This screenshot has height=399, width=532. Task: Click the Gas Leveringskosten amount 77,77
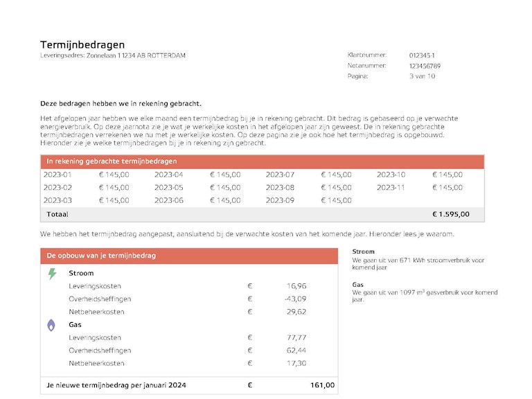[295, 337]
